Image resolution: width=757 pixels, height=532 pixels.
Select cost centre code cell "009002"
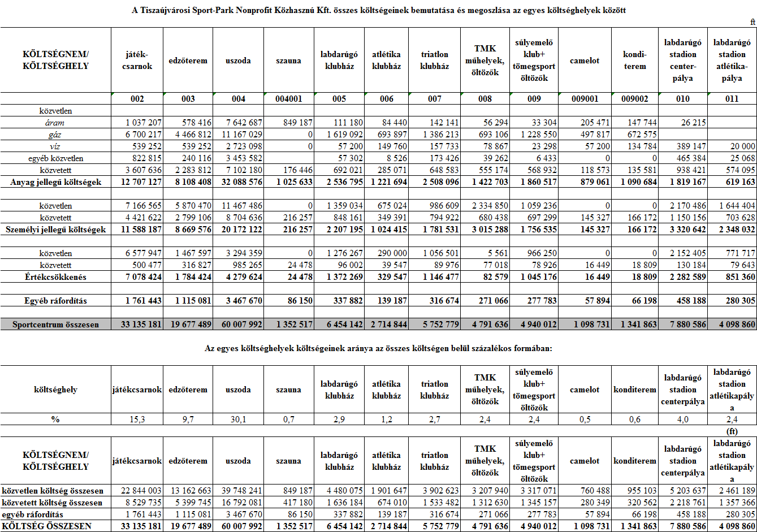click(635, 98)
